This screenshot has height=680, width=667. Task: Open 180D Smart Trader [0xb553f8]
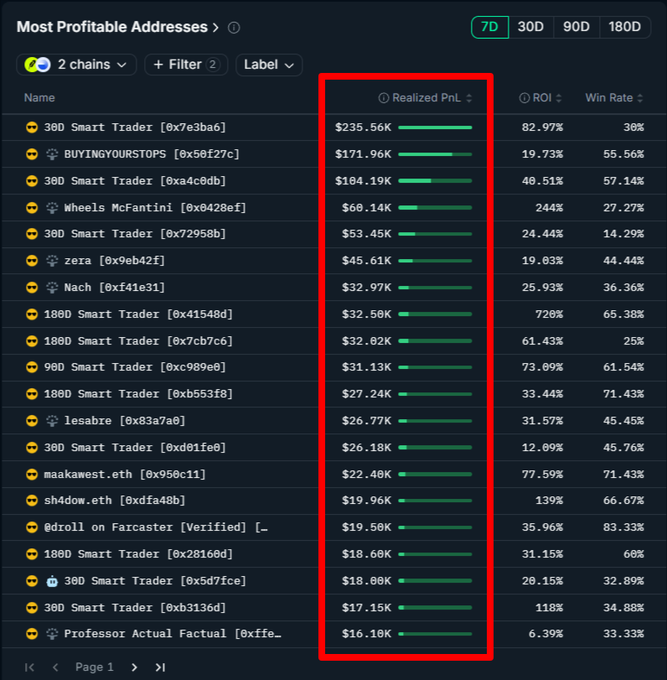(x=138, y=394)
